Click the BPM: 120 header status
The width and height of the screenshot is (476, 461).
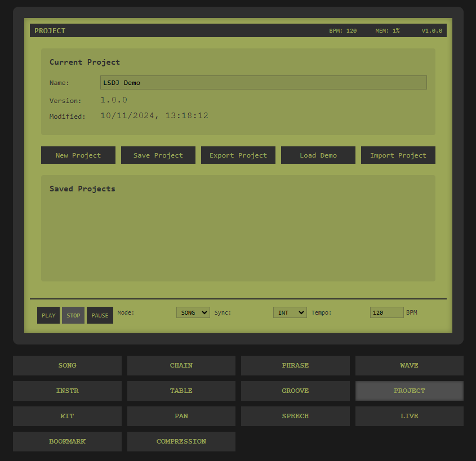click(342, 30)
